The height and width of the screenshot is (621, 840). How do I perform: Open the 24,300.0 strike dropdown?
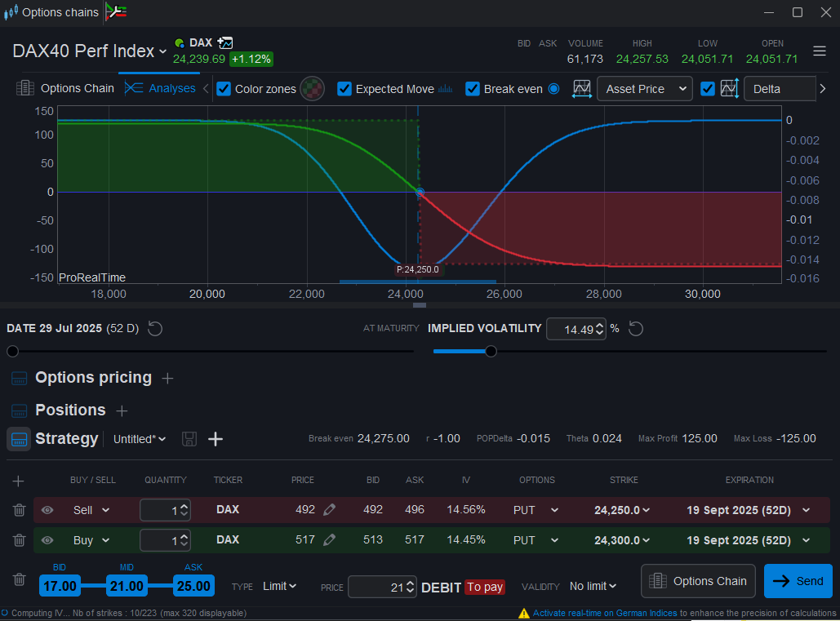click(622, 540)
